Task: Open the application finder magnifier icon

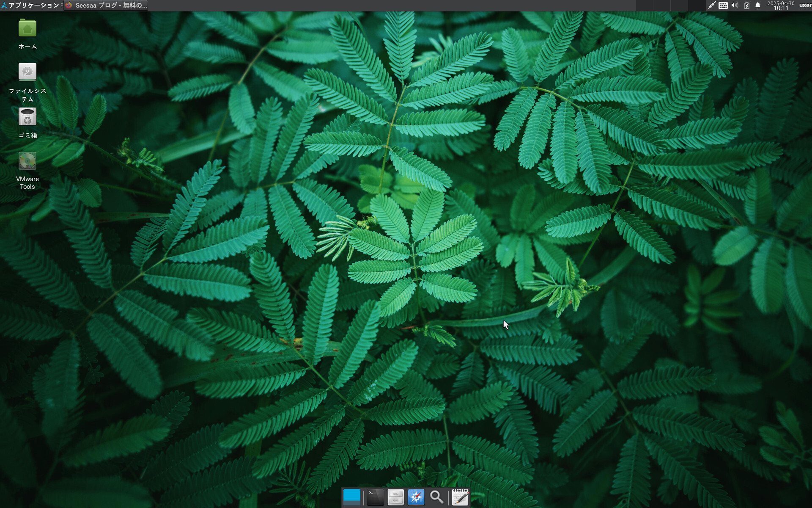Action: (x=437, y=497)
